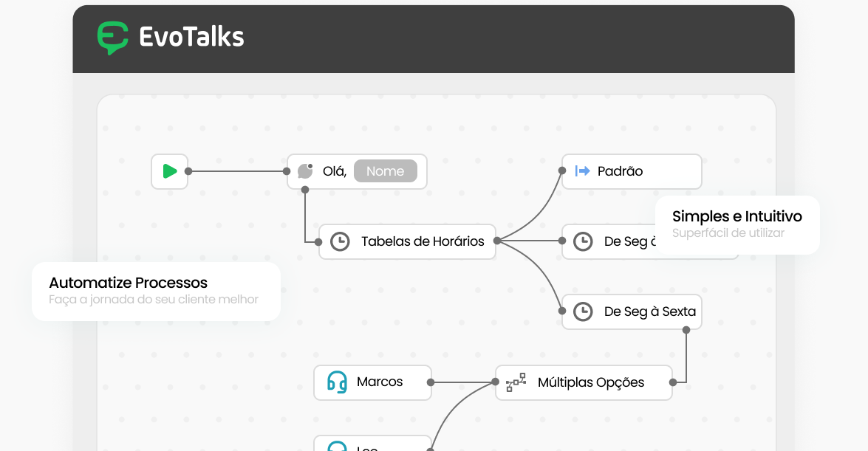
Task: Click the left connector of Múltiplas Opções
Action: (x=496, y=382)
